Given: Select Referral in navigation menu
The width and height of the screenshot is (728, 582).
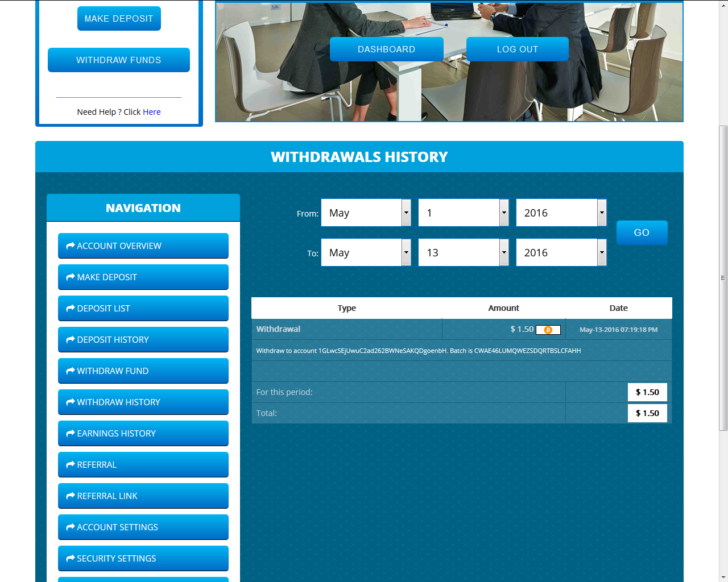Looking at the screenshot, I should click(143, 465).
